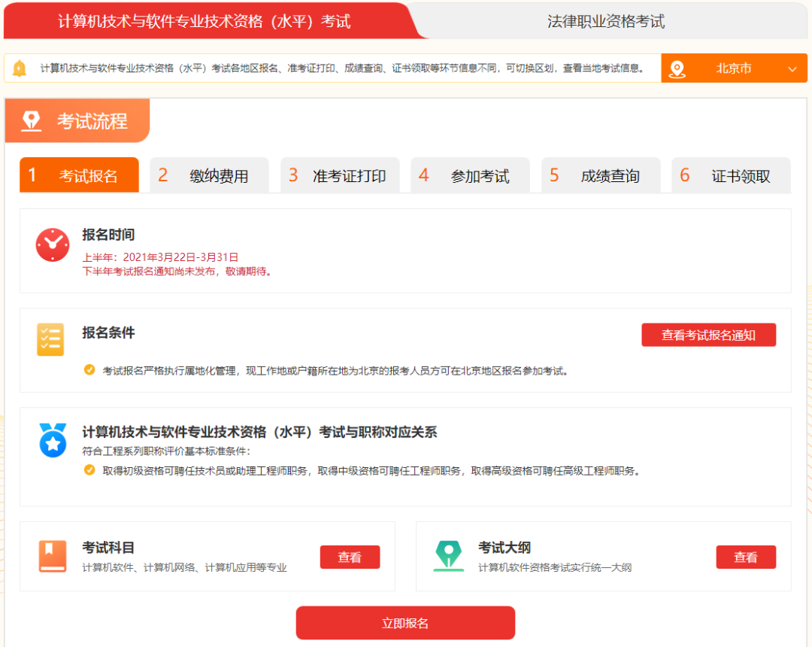Go to step 4 参加考试
Screen dimensions: 812x647
[x=470, y=176]
